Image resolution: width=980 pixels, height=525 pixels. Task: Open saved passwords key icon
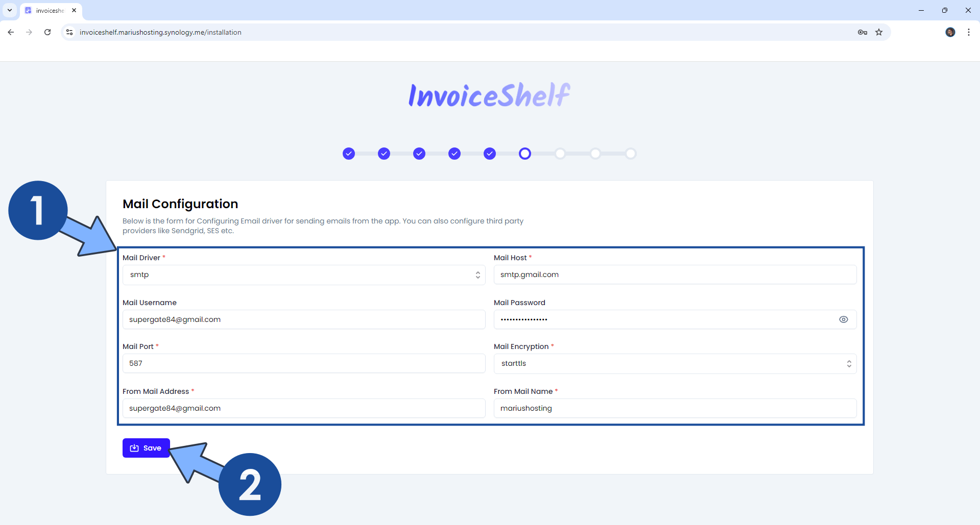coord(863,32)
